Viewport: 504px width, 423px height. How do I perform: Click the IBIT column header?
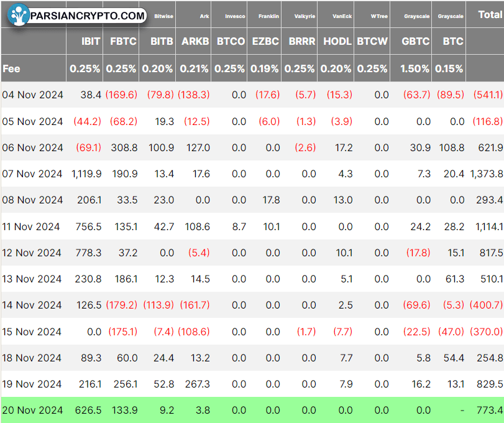(91, 41)
